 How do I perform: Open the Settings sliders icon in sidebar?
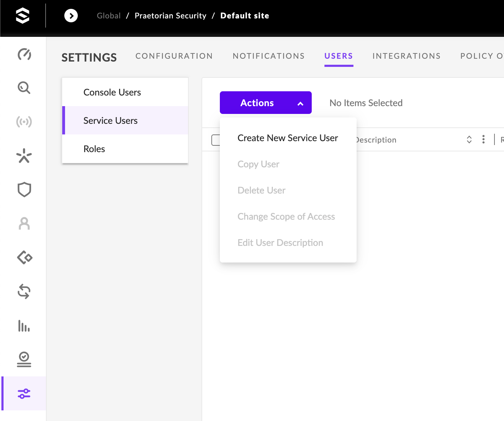24,393
